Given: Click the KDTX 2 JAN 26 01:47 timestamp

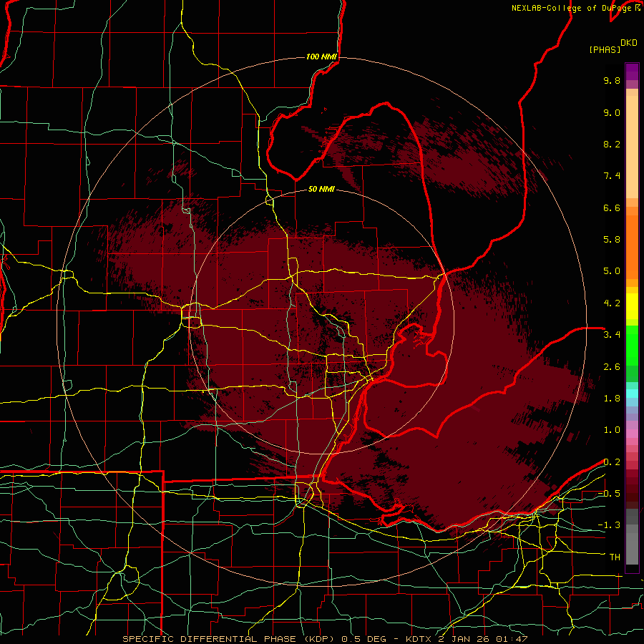Looking at the screenshot, I should (x=467, y=639).
